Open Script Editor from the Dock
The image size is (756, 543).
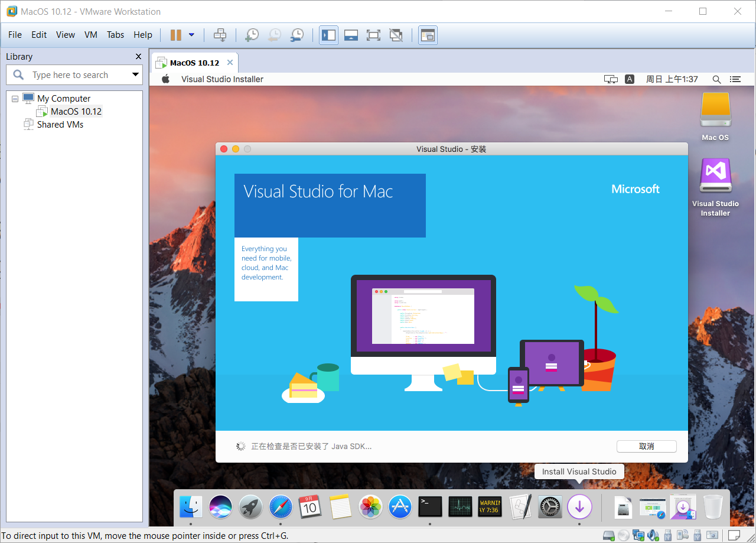[x=520, y=506]
